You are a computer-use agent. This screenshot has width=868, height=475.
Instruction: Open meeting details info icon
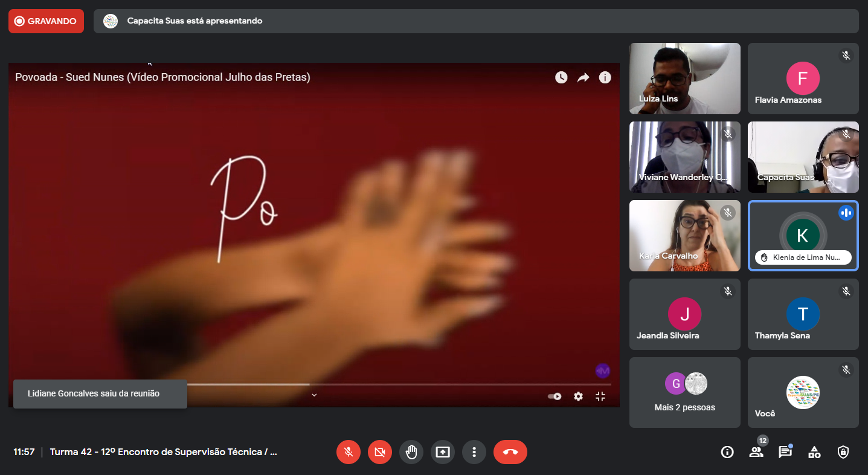(x=727, y=452)
